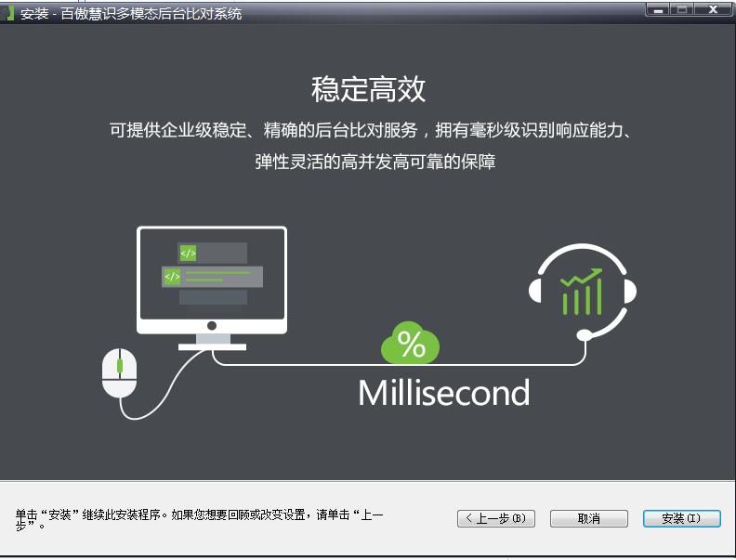Click the 稳定高效 heading
Screen dimensions: 736x560
369,88
